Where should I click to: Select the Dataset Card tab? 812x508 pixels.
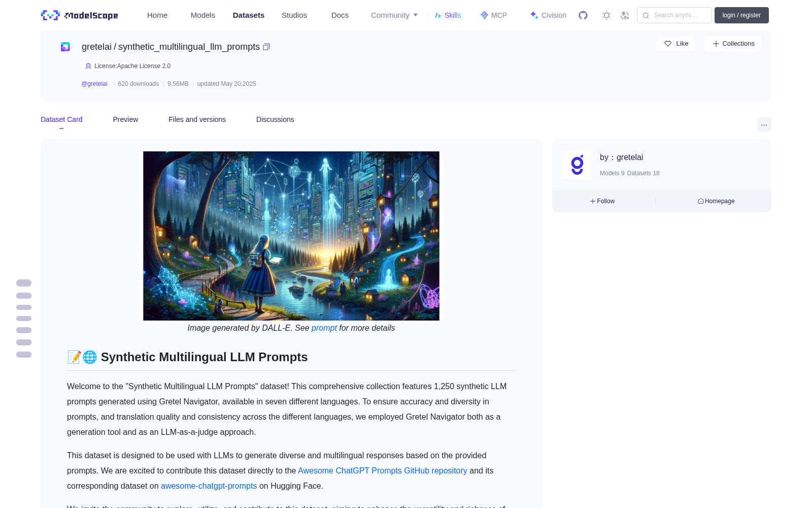pos(61,119)
